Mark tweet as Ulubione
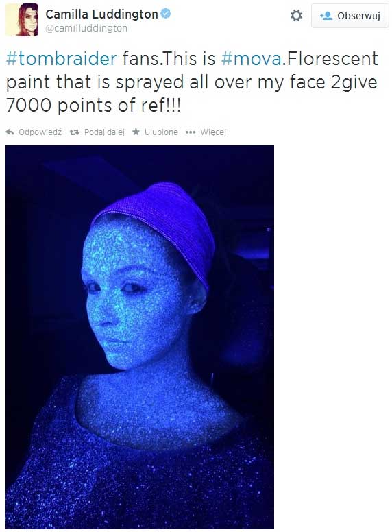 161,132
